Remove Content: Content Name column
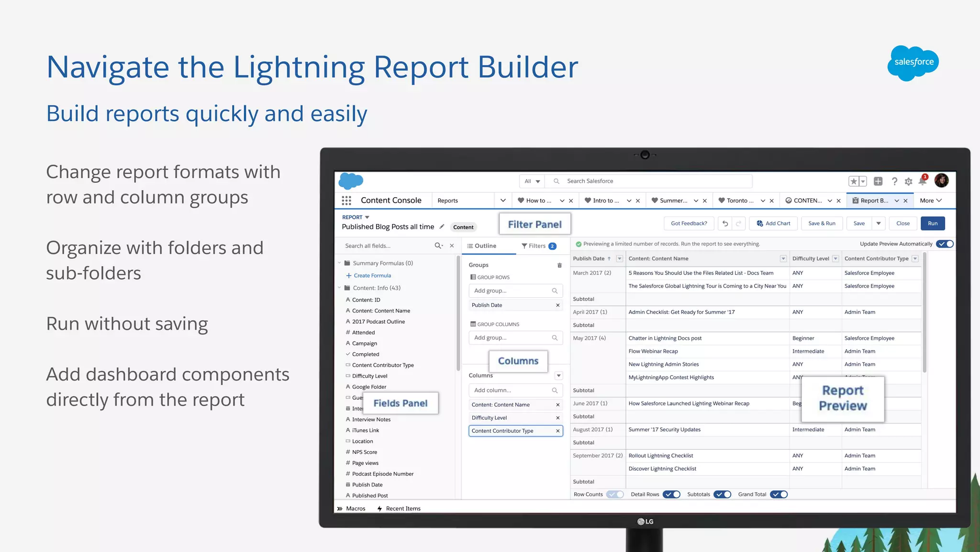The width and height of the screenshot is (980, 552). pos(557,405)
